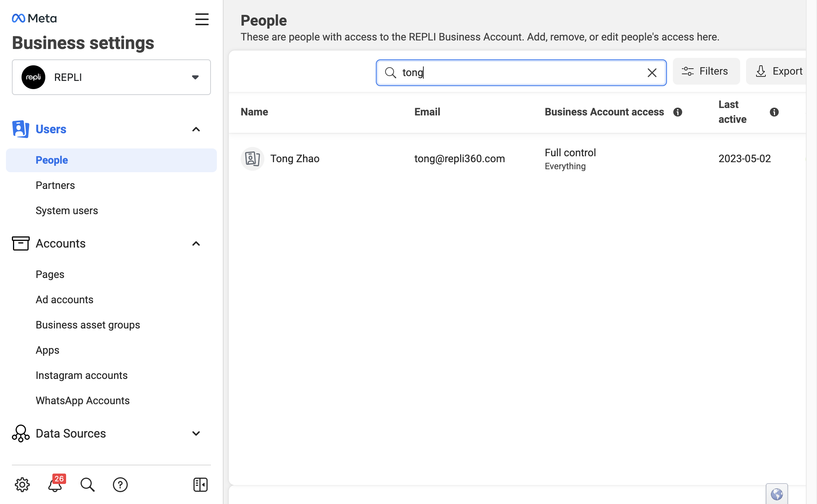Open the Filters button
Screen dimensions: 817x504
click(x=706, y=71)
